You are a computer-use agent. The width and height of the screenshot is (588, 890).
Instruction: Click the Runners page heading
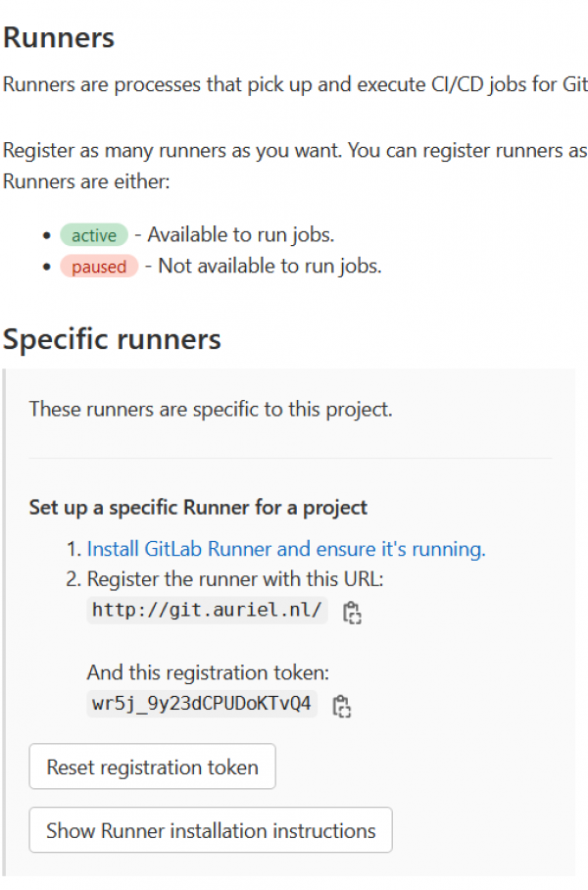point(59,38)
